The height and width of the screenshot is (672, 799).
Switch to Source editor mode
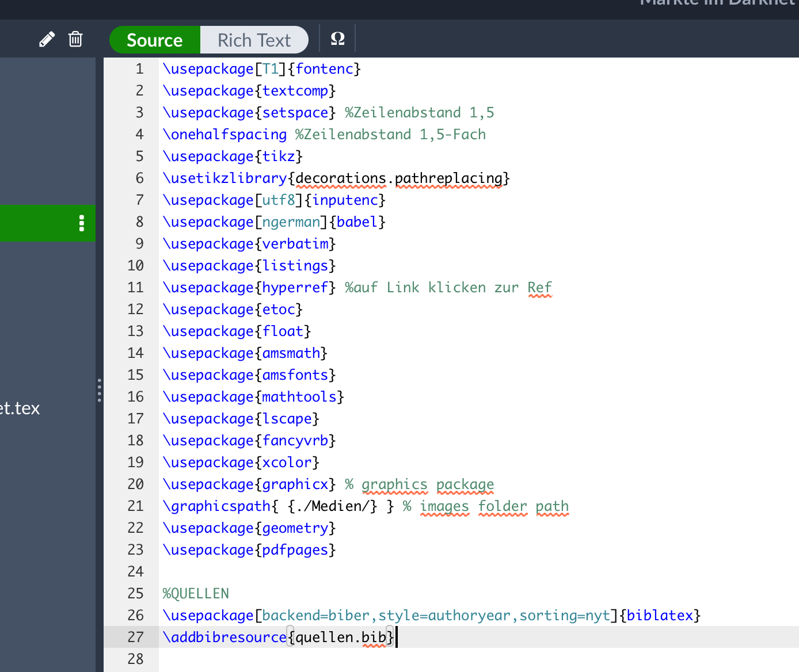point(154,40)
